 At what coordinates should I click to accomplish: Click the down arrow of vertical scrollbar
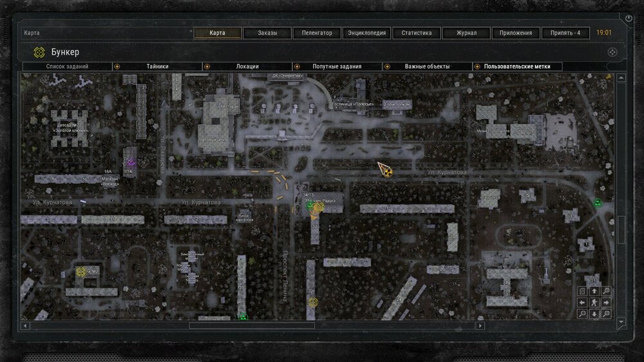[621, 322]
